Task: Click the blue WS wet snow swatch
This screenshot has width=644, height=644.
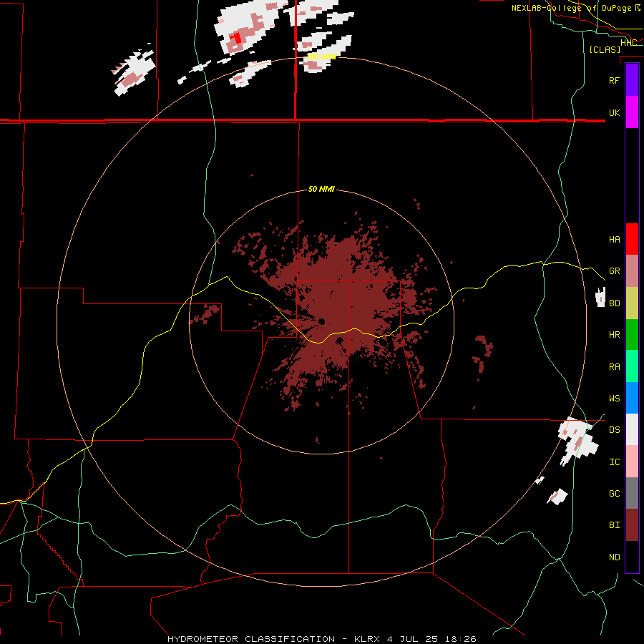Action: coord(632,398)
